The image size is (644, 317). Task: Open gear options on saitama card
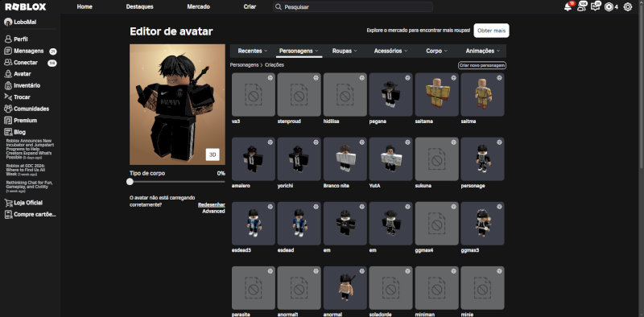click(453, 77)
